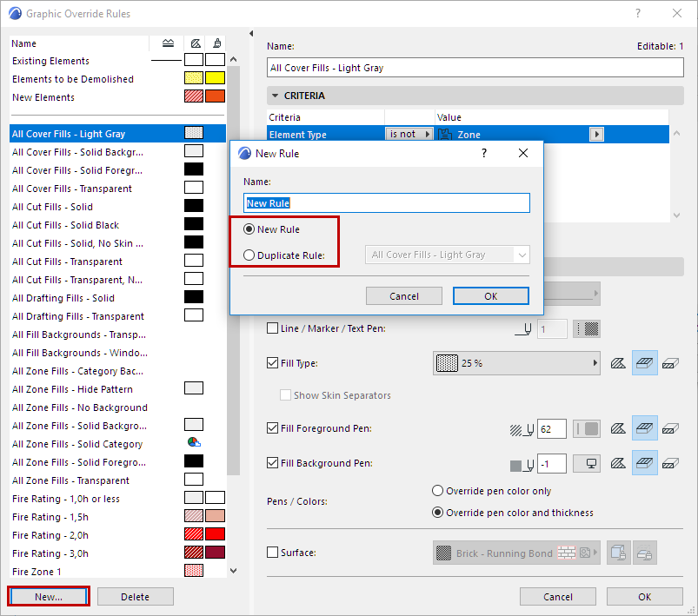This screenshot has width=698, height=616.
Task: Enable the Surface override checkbox
Action: click(272, 553)
